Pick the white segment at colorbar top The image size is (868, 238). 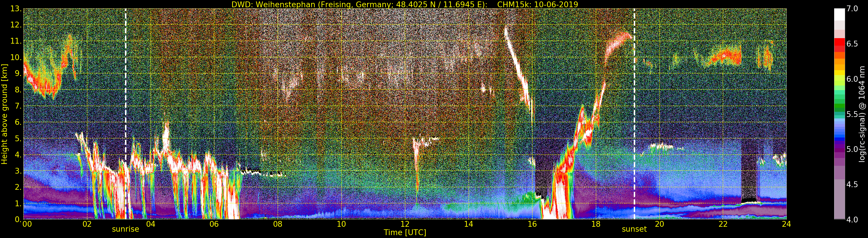839,14
